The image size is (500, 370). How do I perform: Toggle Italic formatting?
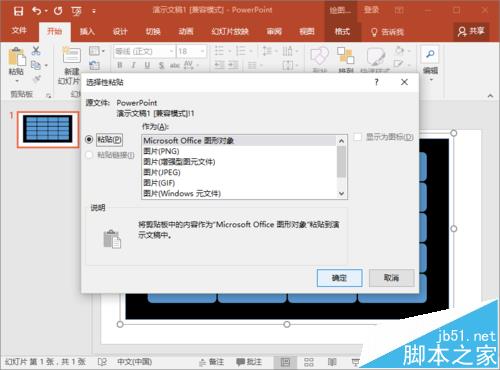[134, 65]
